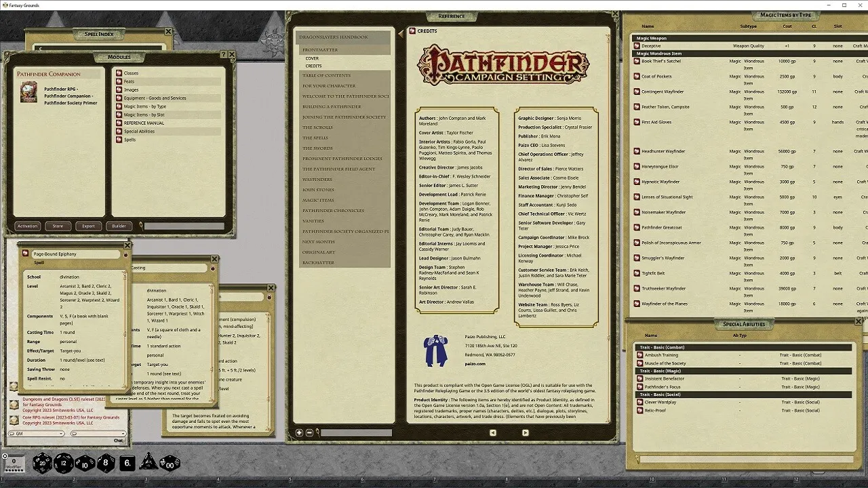The width and height of the screenshot is (868, 488).
Task: Open Tightfit Belt link icon
Action: (x=637, y=273)
